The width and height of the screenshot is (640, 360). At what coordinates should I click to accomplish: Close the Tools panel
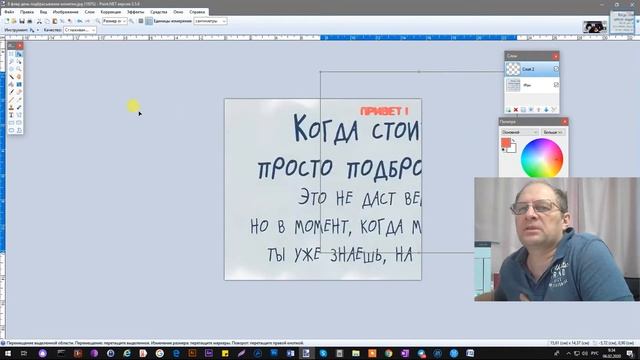20,46
